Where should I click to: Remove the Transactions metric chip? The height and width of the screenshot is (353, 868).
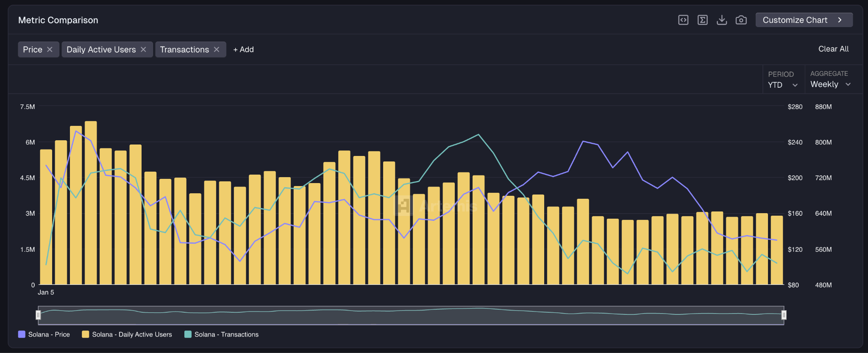[x=217, y=50]
